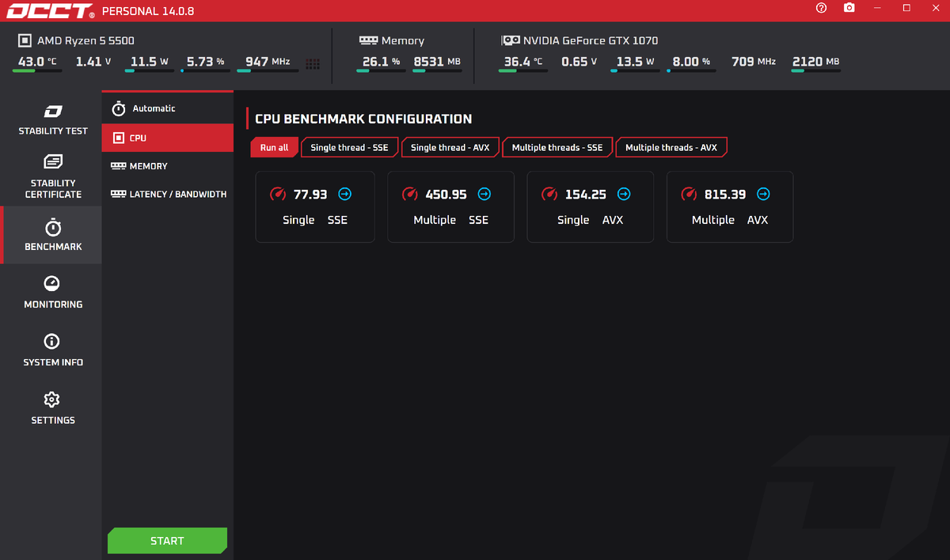Click the CPU BENCHMARK CONFIGURATION heading

coord(363,119)
